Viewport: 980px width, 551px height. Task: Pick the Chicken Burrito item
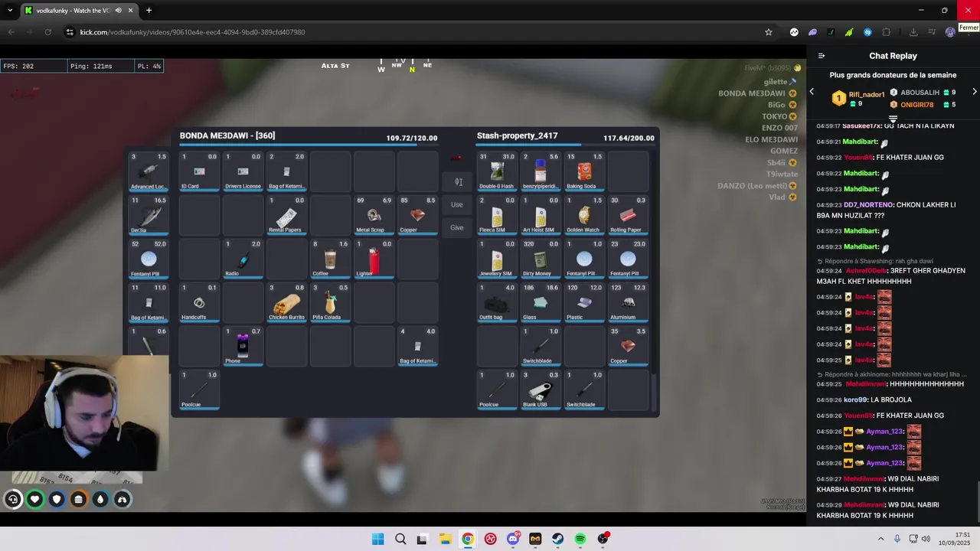coord(286,302)
